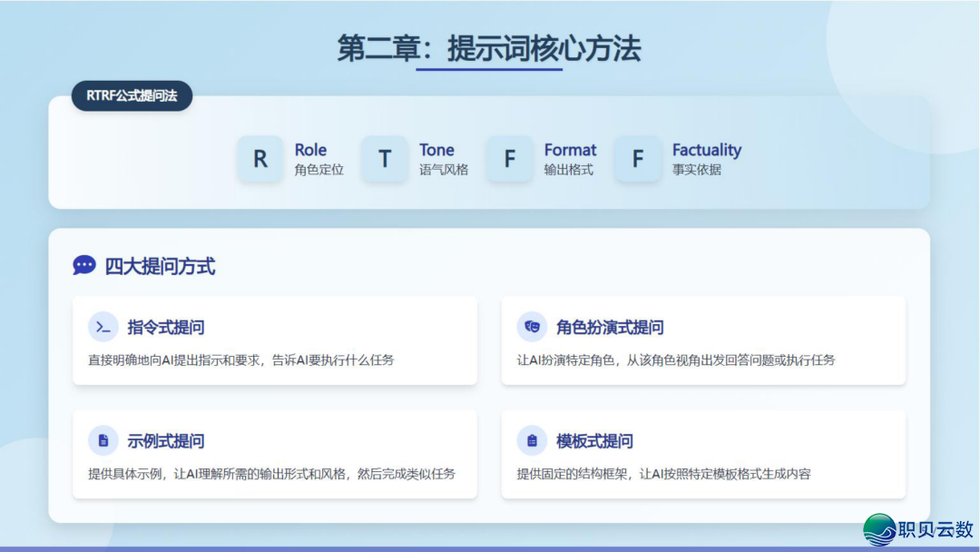
Task: Click the document icon for 示例式提问
Action: click(103, 440)
